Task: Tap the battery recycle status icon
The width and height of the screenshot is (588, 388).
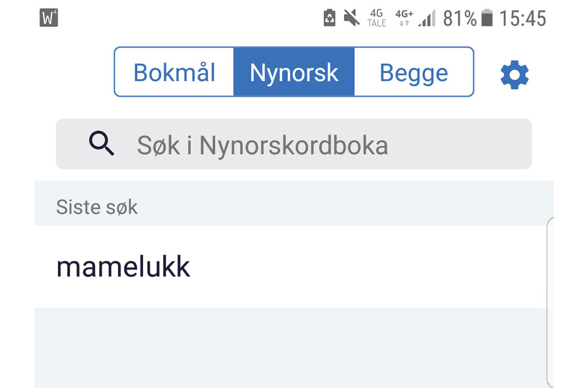Action: click(x=330, y=18)
